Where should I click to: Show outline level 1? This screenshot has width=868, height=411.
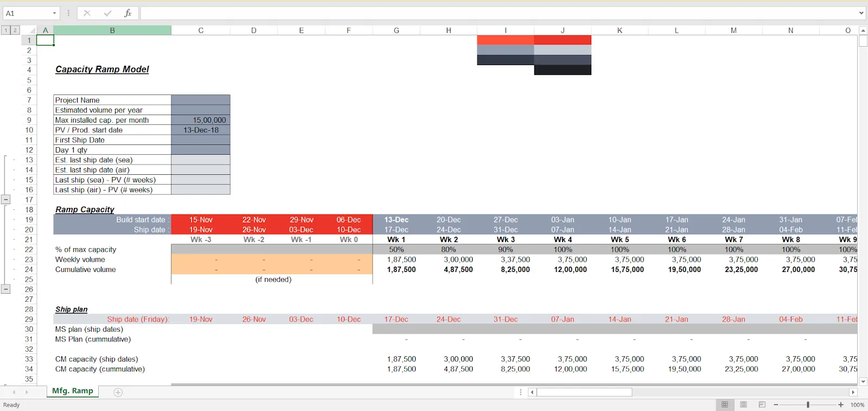click(6, 30)
